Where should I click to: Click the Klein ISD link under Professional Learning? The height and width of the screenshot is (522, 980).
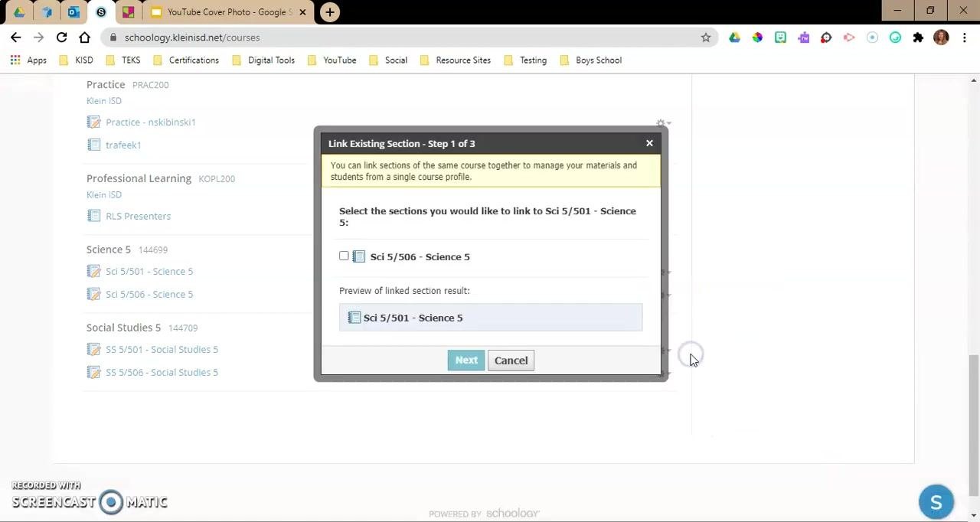pyautogui.click(x=104, y=194)
